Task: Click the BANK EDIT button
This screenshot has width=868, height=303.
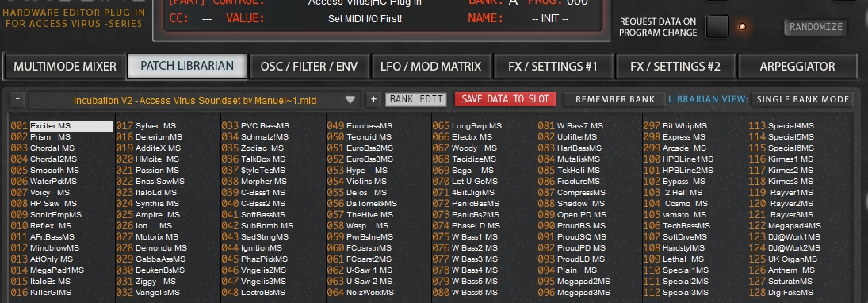Action: (416, 99)
